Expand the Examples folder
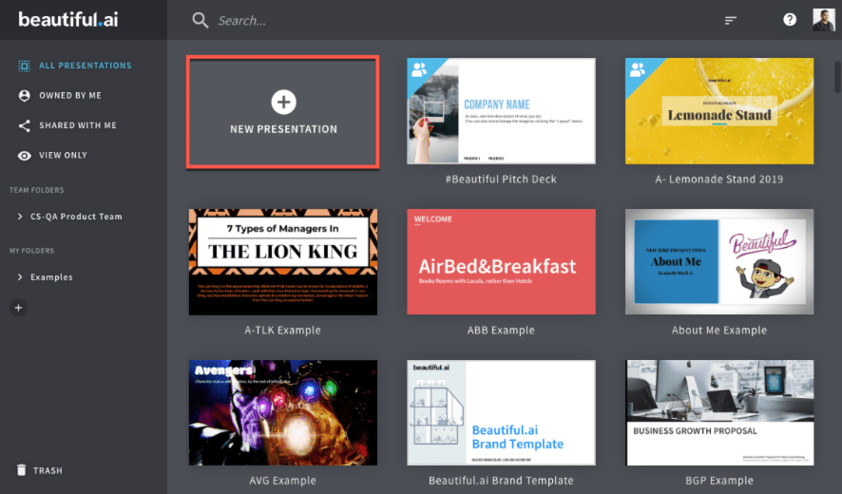 pos(21,277)
